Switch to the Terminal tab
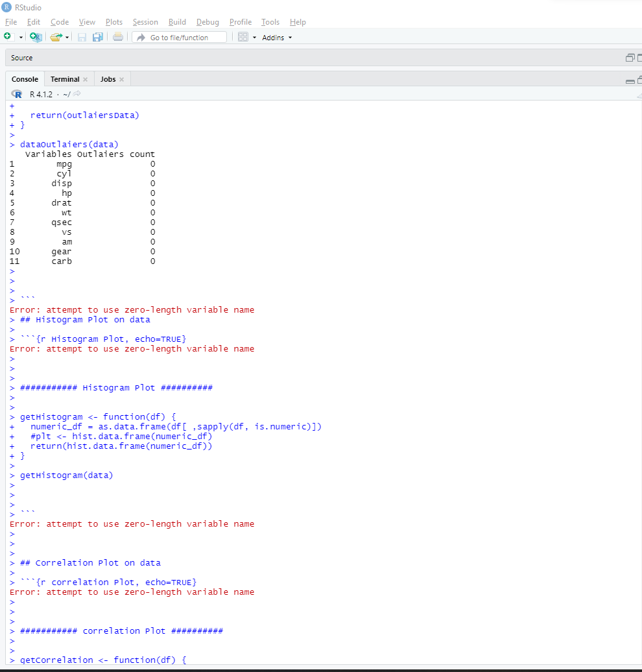This screenshot has width=642, height=672. [65, 78]
